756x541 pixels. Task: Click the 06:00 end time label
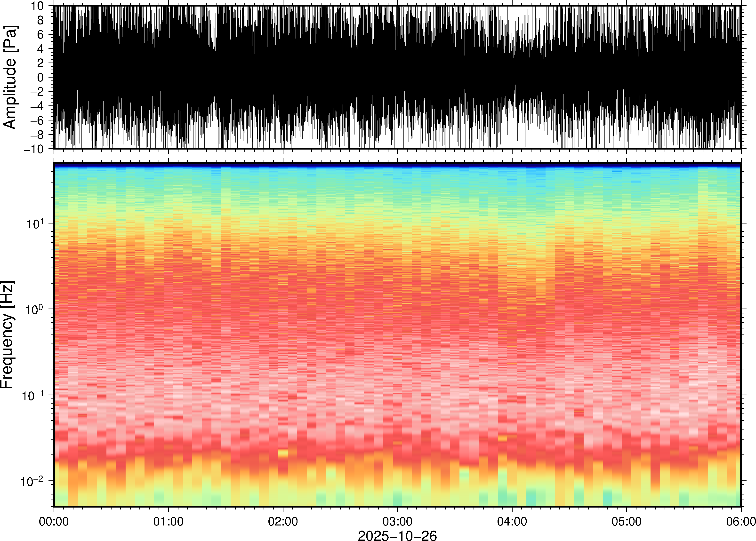coord(741,521)
